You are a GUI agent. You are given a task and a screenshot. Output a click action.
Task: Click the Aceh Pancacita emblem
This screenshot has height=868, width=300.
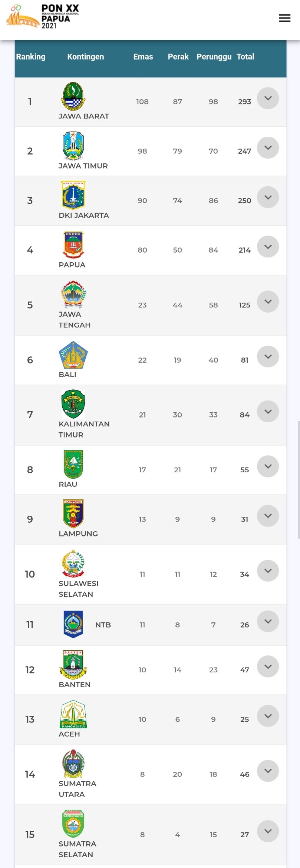click(73, 714)
